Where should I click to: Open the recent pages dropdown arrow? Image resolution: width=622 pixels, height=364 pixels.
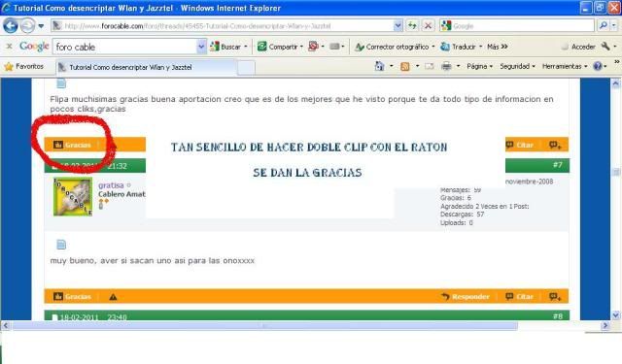(x=41, y=26)
